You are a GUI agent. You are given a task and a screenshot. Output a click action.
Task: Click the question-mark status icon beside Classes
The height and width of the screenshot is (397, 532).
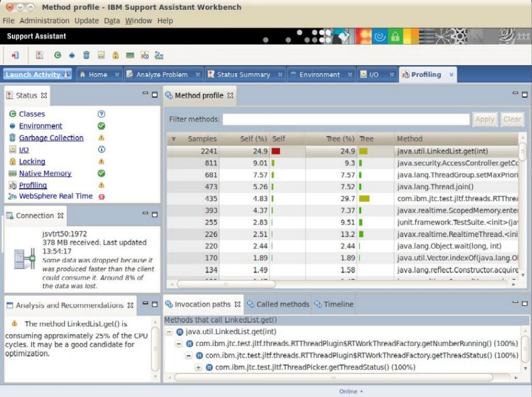101,114
